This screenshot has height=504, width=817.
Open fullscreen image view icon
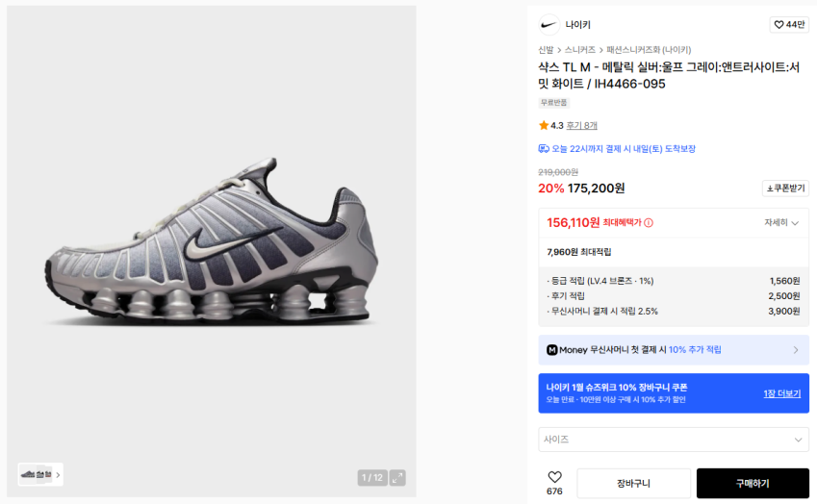[x=397, y=478]
